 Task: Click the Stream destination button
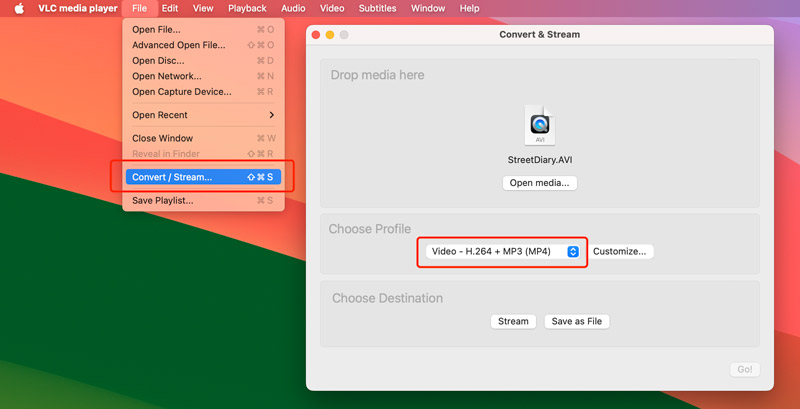513,321
